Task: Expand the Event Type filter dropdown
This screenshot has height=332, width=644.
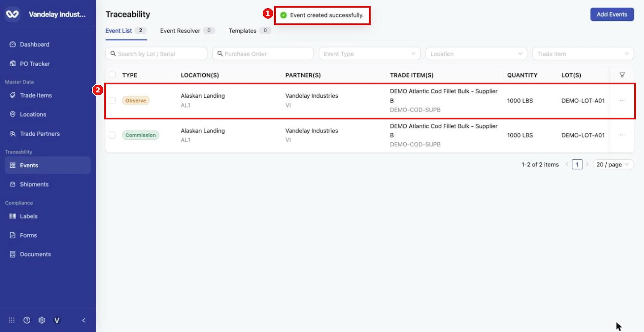Action: [x=369, y=53]
